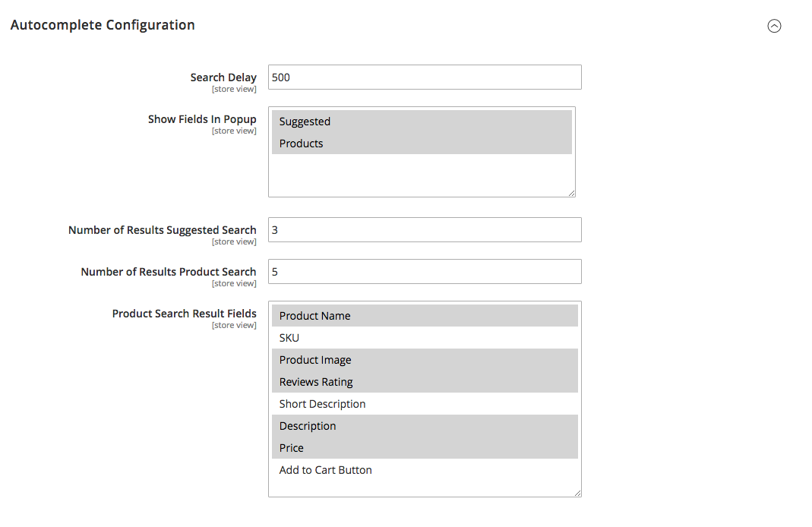Click the Search Delay input field
812x527 pixels.
pos(424,77)
